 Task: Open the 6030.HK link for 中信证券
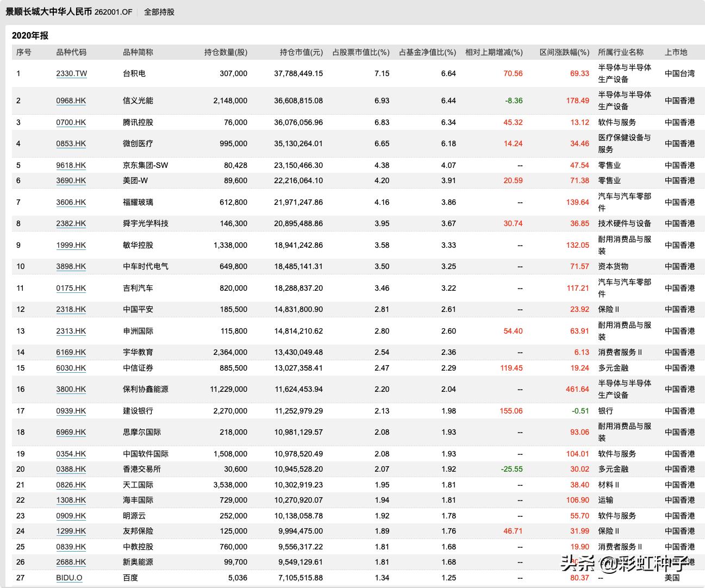coord(71,368)
